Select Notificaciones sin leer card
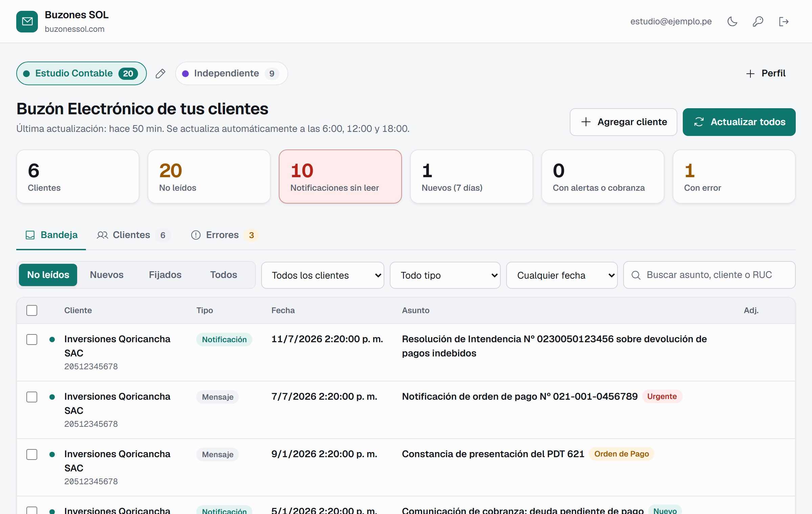This screenshot has height=514, width=812. pyautogui.click(x=340, y=177)
